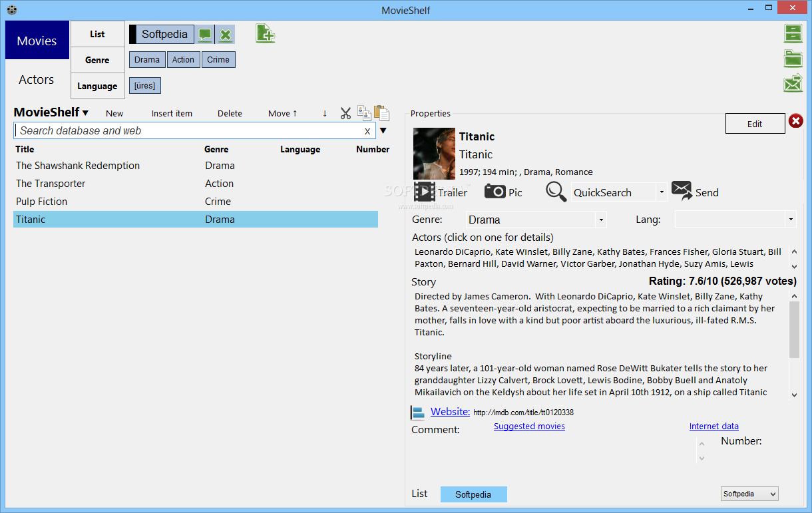This screenshot has height=513, width=812.
Task: Click the New menu item
Action: 114,113
